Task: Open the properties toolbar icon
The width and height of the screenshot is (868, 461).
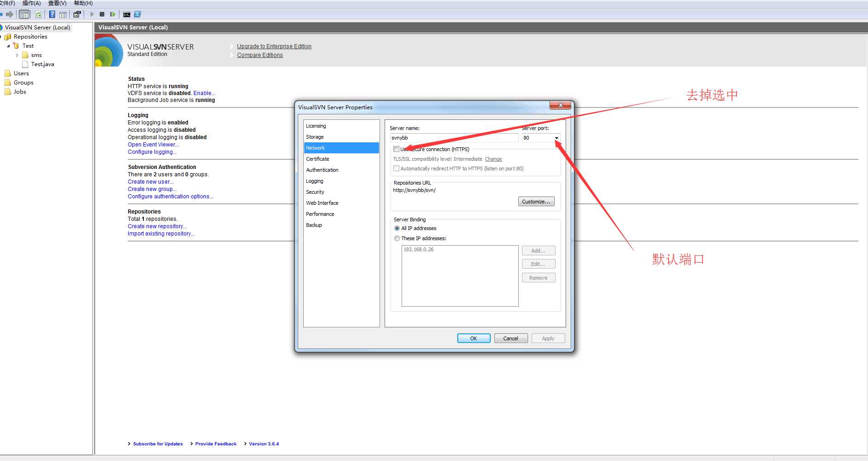Action: point(77,14)
